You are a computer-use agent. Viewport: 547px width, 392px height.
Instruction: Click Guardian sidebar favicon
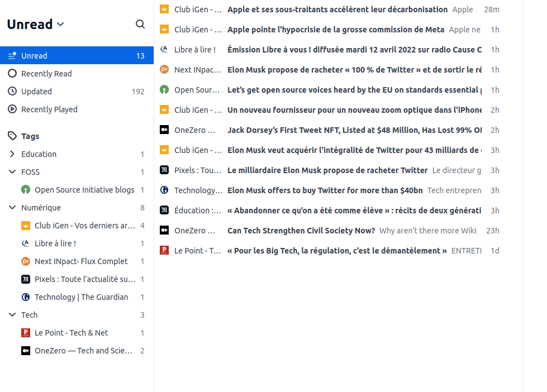pos(26,297)
